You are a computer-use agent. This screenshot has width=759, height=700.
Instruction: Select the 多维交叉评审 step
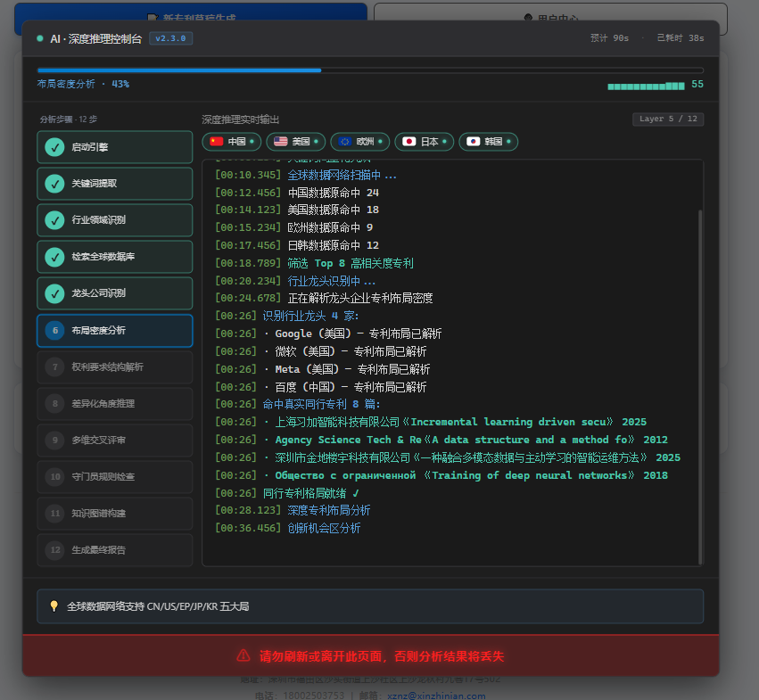pyautogui.click(x=115, y=441)
